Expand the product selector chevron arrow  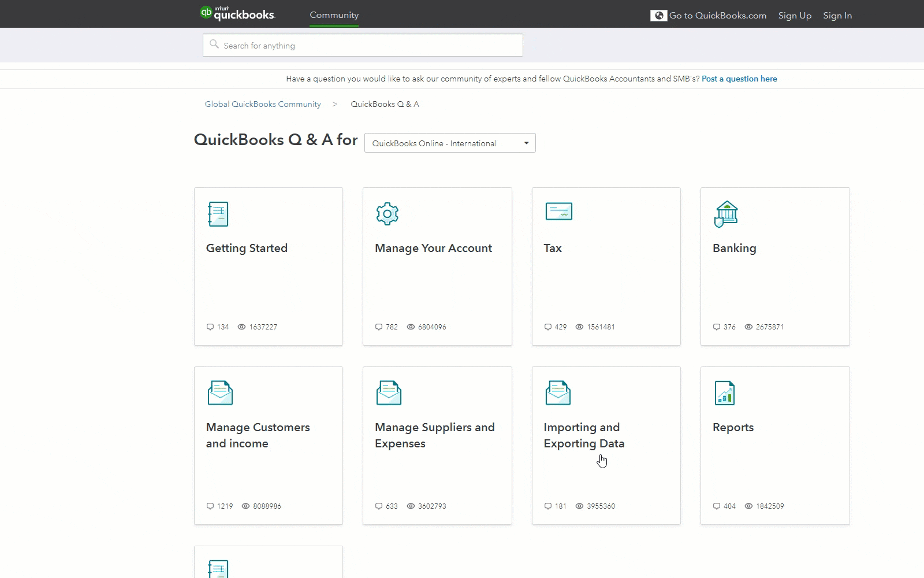tap(526, 143)
